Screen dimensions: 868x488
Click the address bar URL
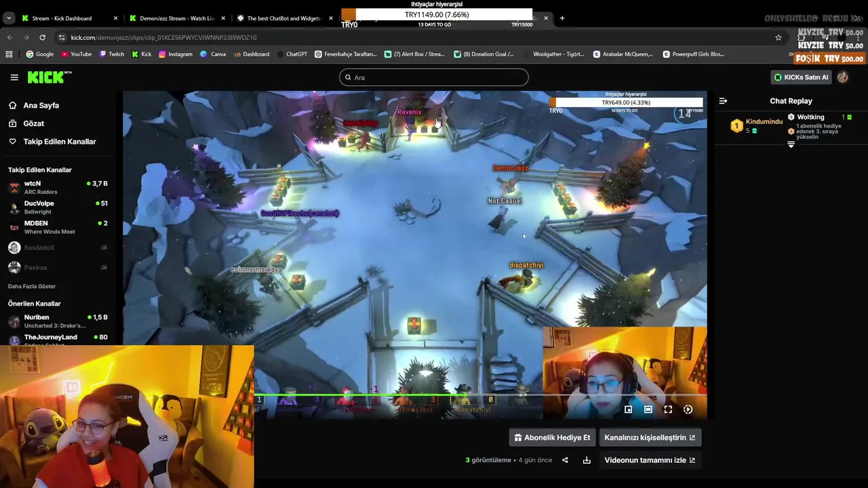coord(163,37)
